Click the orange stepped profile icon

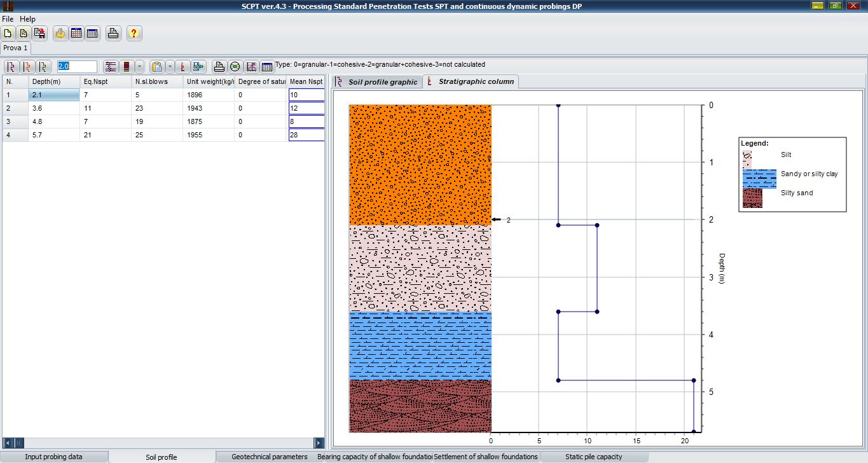coord(27,67)
